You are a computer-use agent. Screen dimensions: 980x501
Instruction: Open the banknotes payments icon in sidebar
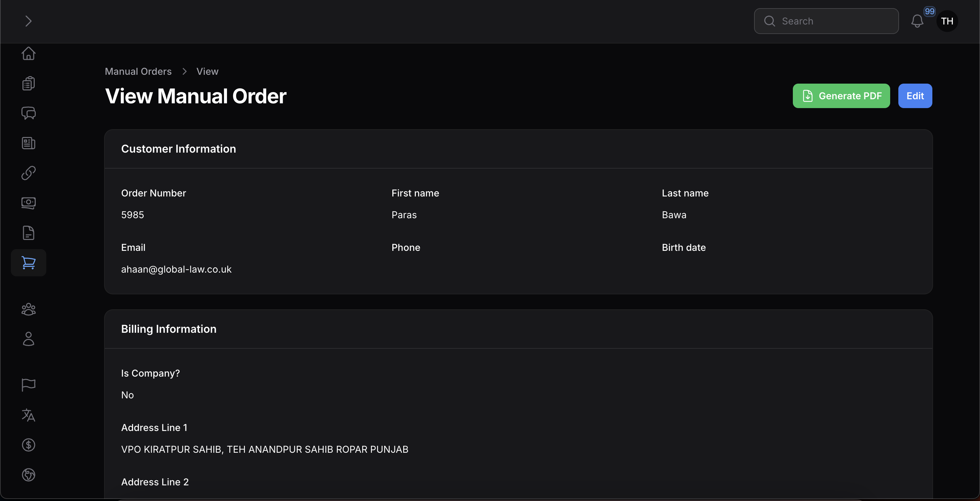coord(29,203)
